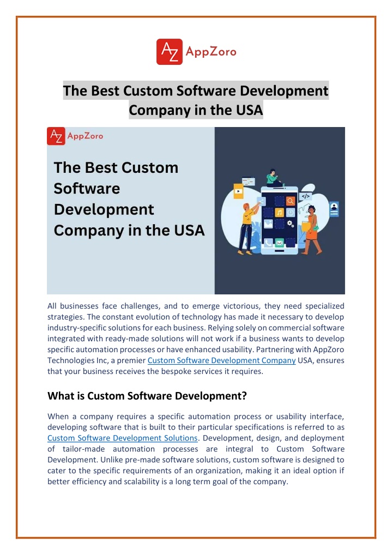
Task: Click the music note app icon on phone
Action: pyautogui.click(x=279, y=213)
